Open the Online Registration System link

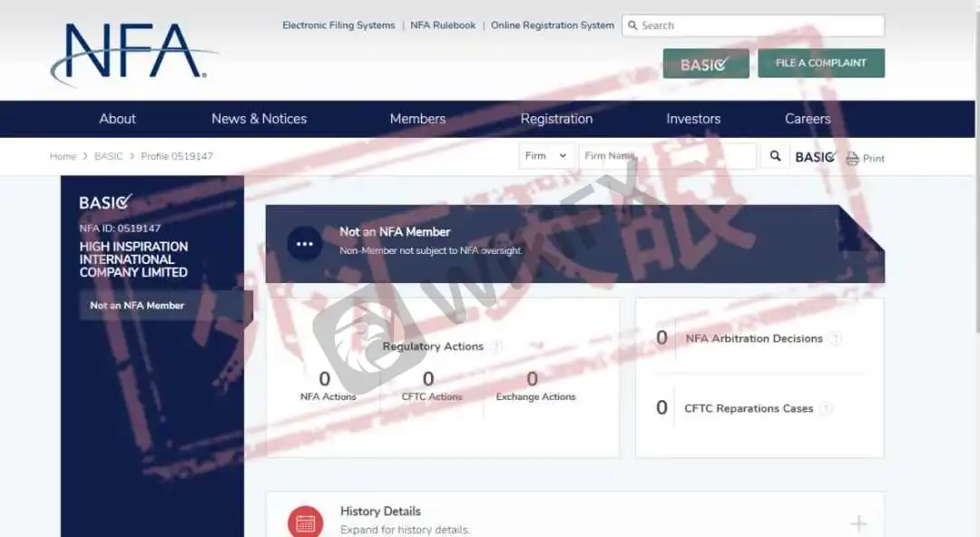pyautogui.click(x=553, y=25)
